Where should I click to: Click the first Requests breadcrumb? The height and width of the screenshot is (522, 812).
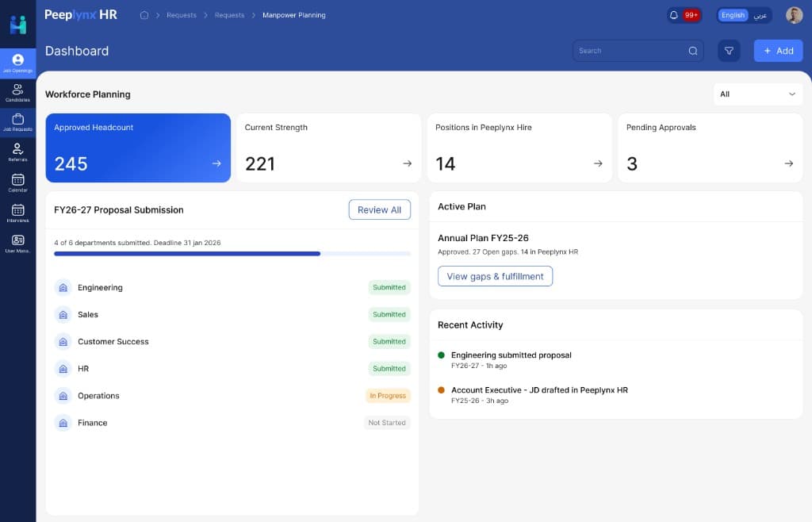tap(182, 15)
